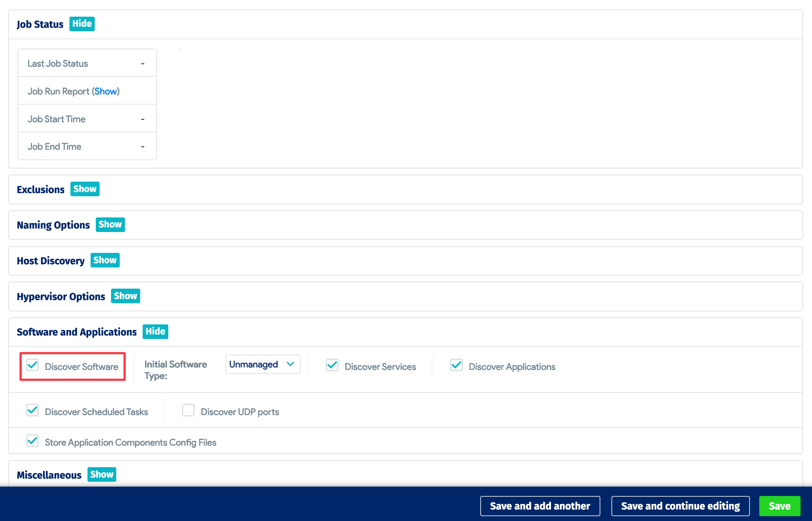Toggle Store Application Components Config Files
812x521 pixels.
(33, 441)
